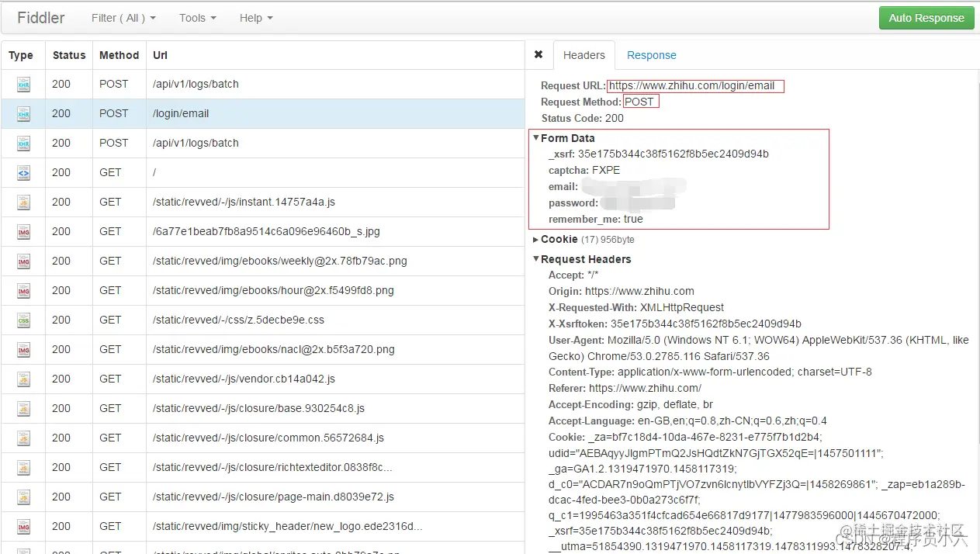Select the /login/email request row
Viewport: 980px width, 554px height.
tap(263, 114)
